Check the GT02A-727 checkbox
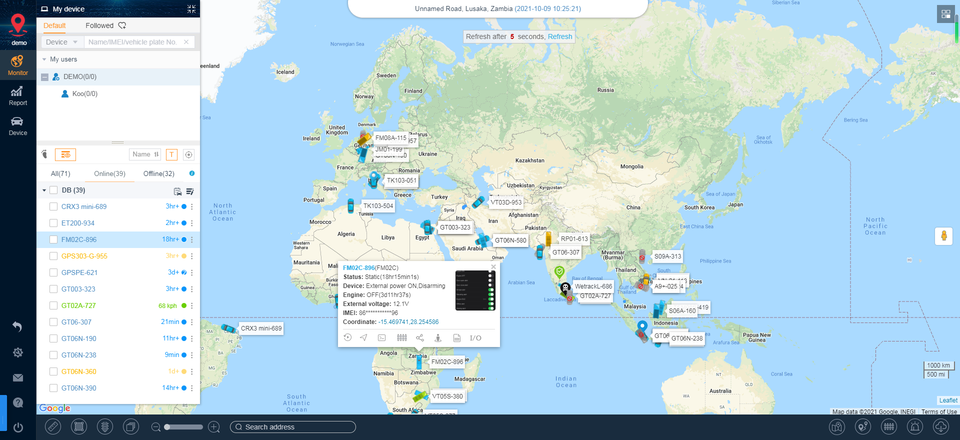 point(54,306)
